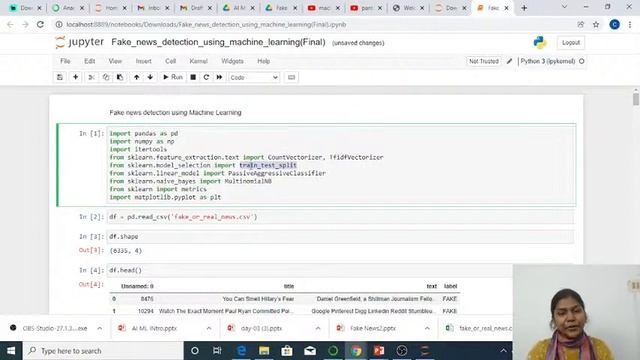The image size is (640, 360).
Task: Switch to Chrome in taskbar
Action: 356,351
